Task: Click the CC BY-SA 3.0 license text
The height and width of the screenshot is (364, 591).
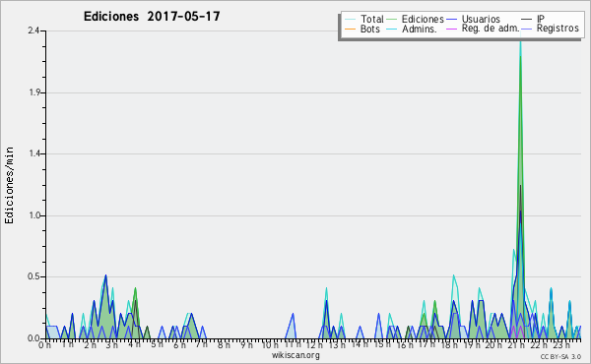Action: (560, 357)
